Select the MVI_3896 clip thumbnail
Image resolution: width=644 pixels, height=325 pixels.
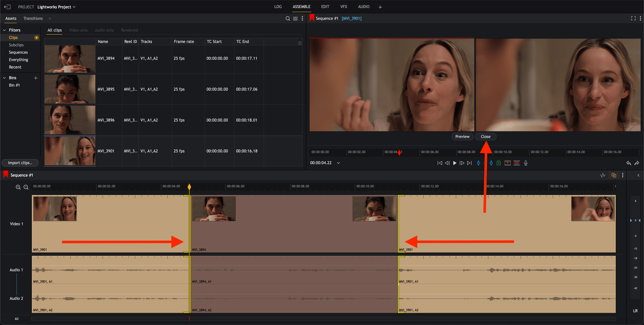pos(70,120)
